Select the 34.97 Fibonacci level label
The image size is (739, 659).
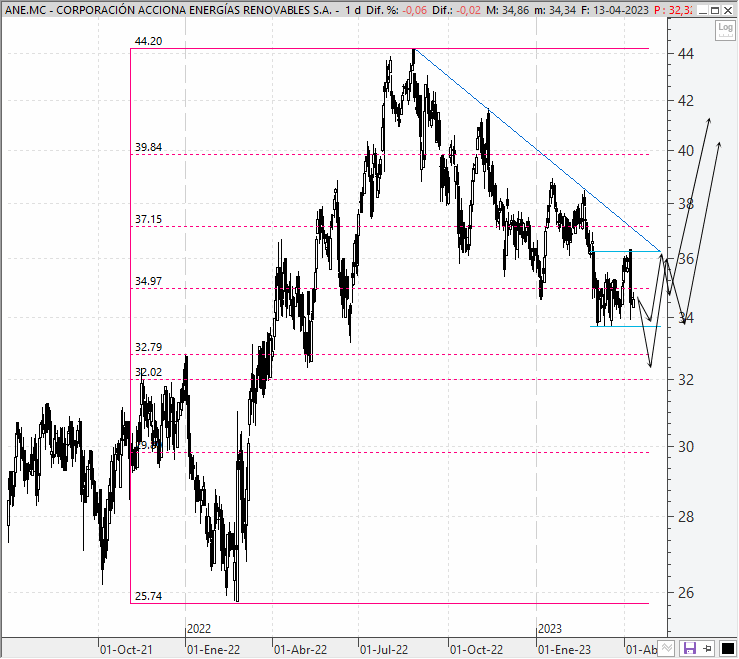[148, 281]
